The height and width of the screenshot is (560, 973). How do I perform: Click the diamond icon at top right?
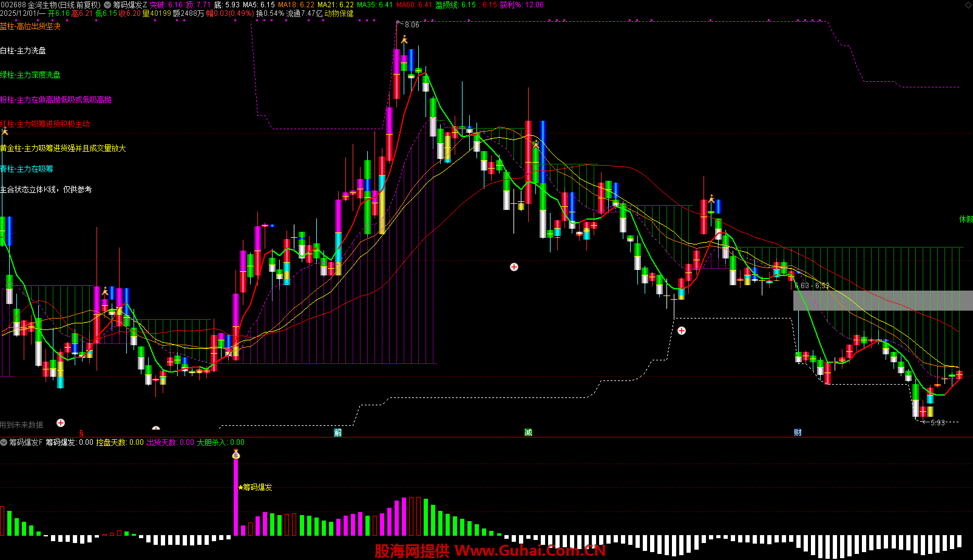click(968, 5)
